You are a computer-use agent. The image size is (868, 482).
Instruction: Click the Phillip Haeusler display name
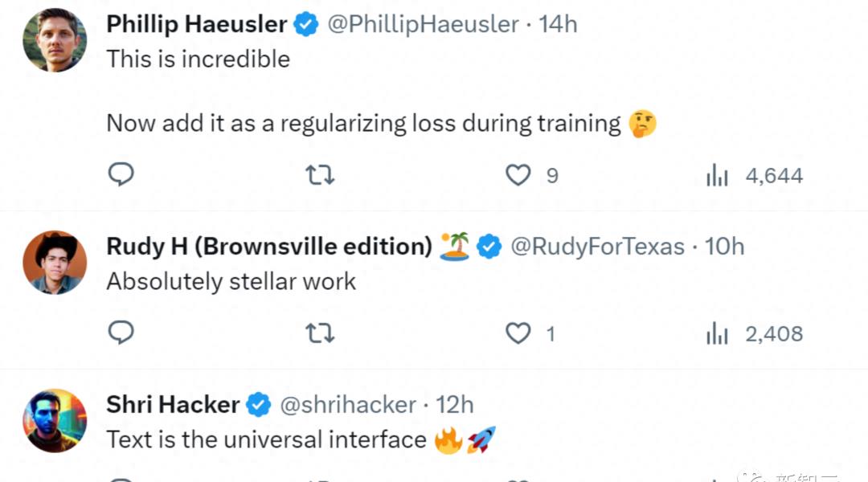tap(196, 24)
